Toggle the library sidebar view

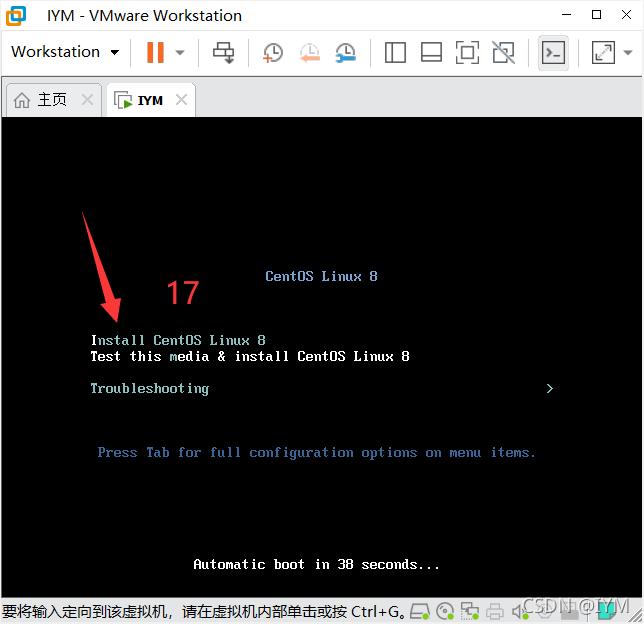pyautogui.click(x=395, y=53)
